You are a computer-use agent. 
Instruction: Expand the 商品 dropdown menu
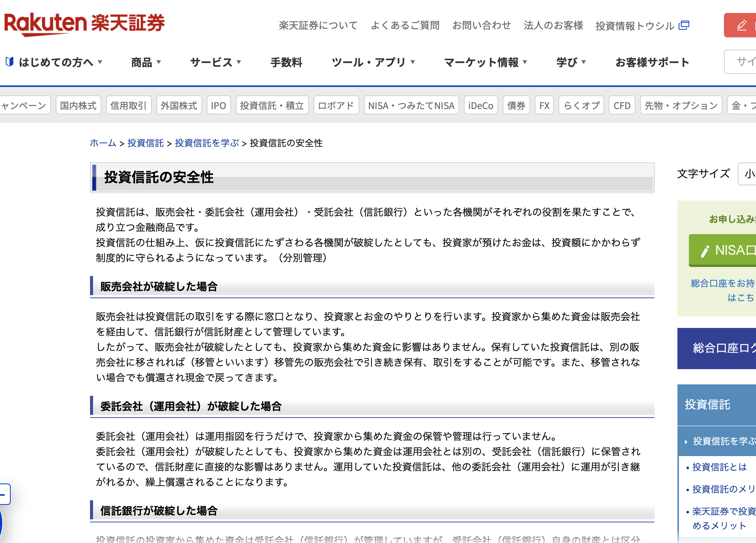point(146,62)
